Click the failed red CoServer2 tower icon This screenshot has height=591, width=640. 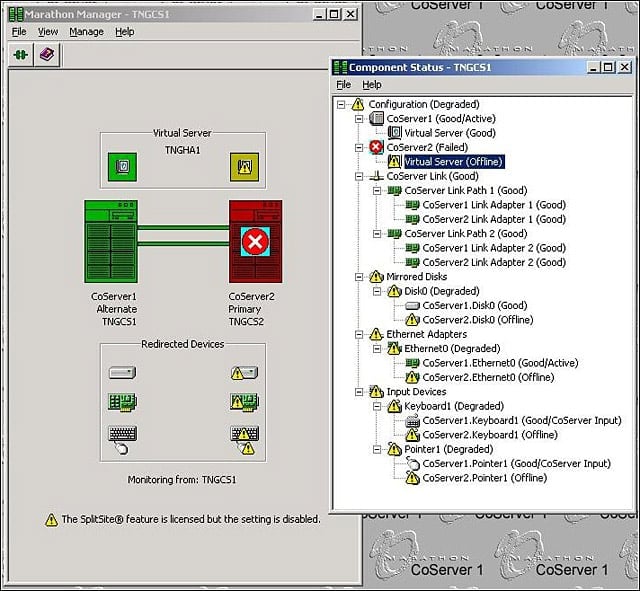tap(256, 241)
